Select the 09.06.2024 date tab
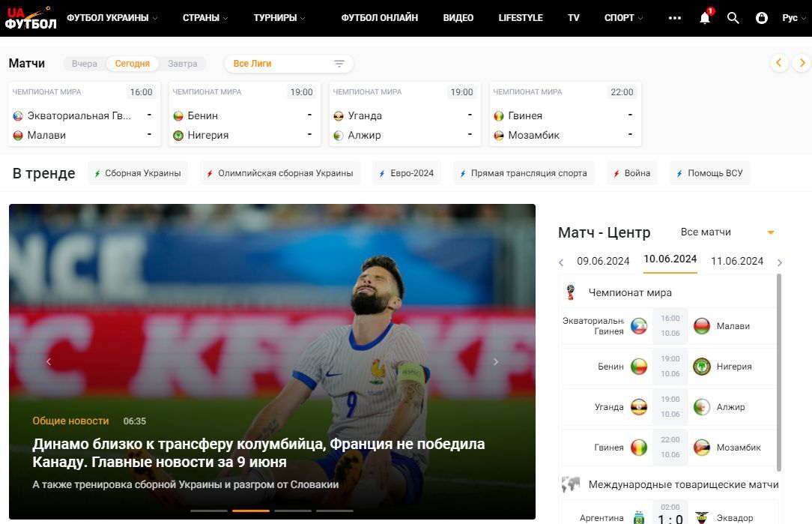Screen dimensions: 812x524 (x=603, y=261)
